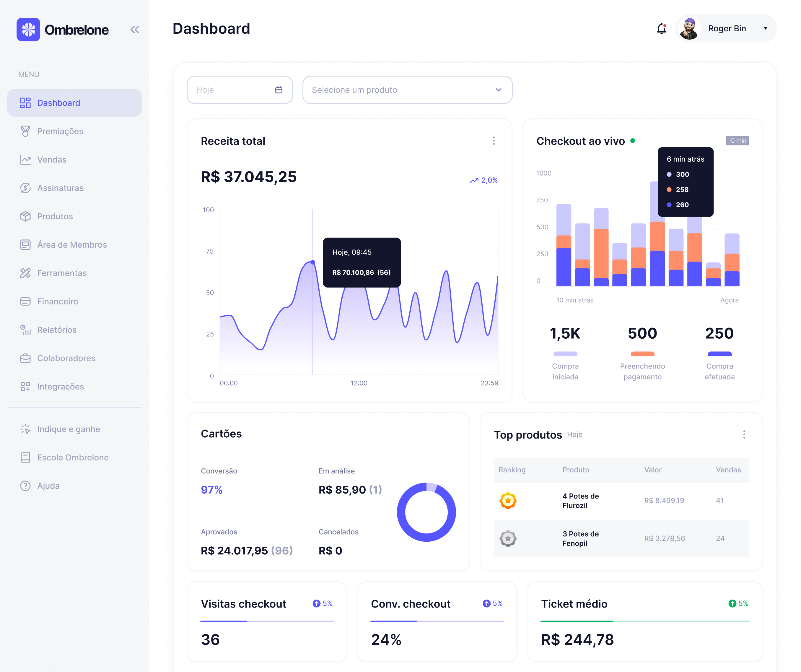Click the silver ranking medal icon

tap(508, 538)
